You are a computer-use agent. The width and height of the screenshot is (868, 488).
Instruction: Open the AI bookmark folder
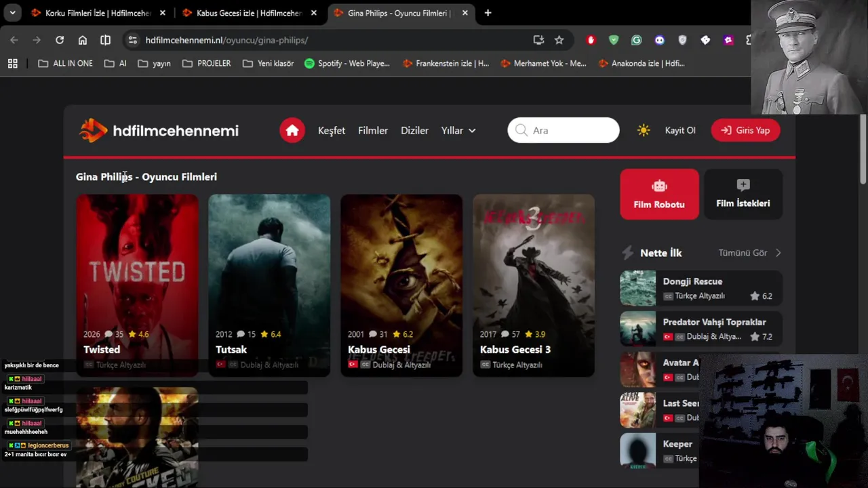click(115, 63)
